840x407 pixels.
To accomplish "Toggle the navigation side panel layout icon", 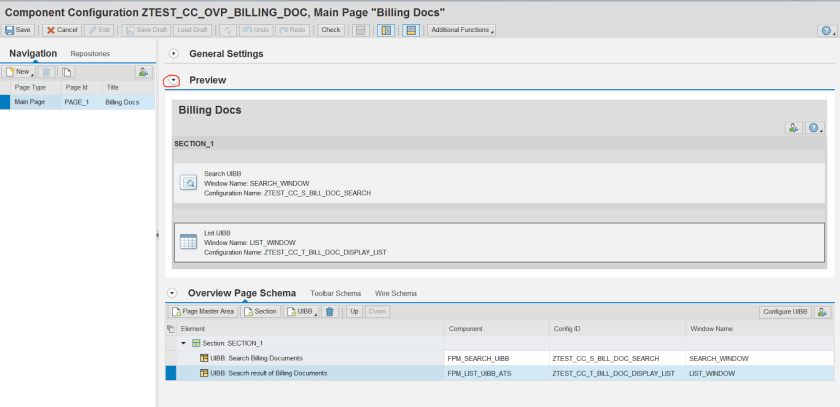I will pos(386,30).
